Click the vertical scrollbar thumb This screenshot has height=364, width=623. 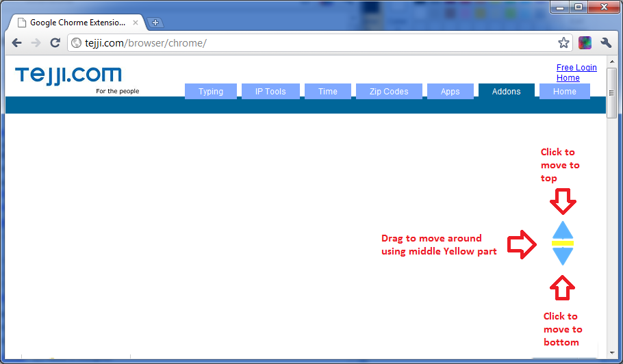point(612,93)
